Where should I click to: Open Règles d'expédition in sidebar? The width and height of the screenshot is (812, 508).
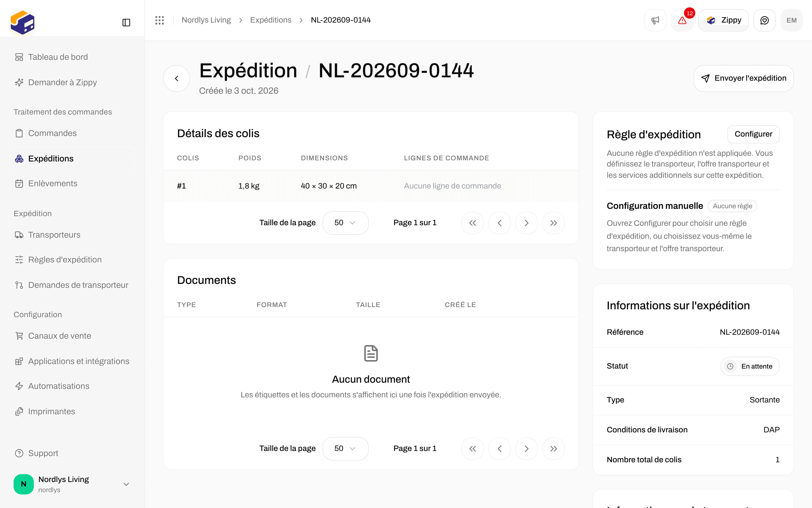click(x=72, y=260)
